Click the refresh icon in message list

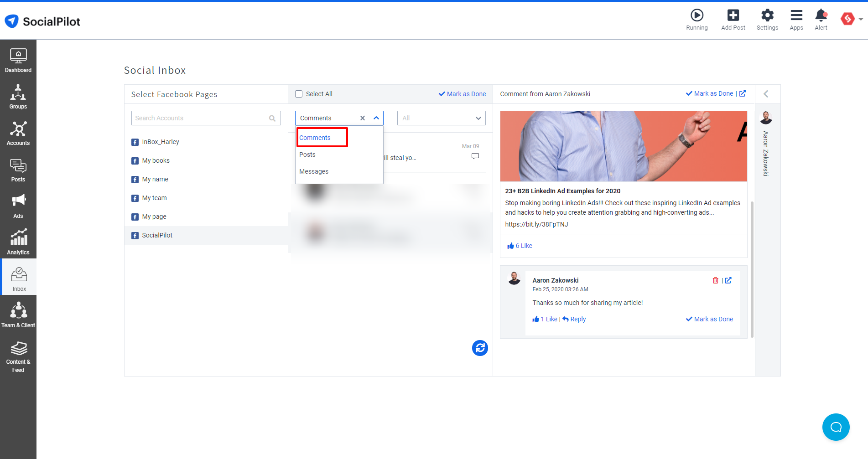pyautogui.click(x=479, y=348)
